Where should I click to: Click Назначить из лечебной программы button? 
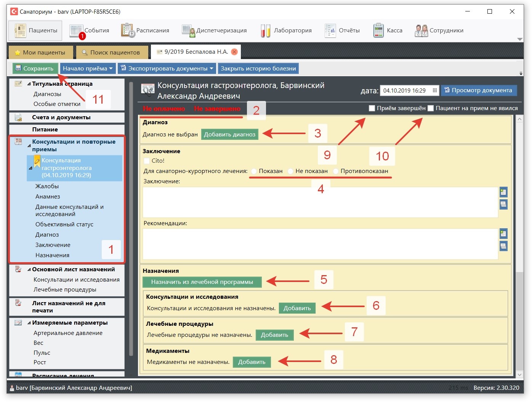[x=202, y=282]
